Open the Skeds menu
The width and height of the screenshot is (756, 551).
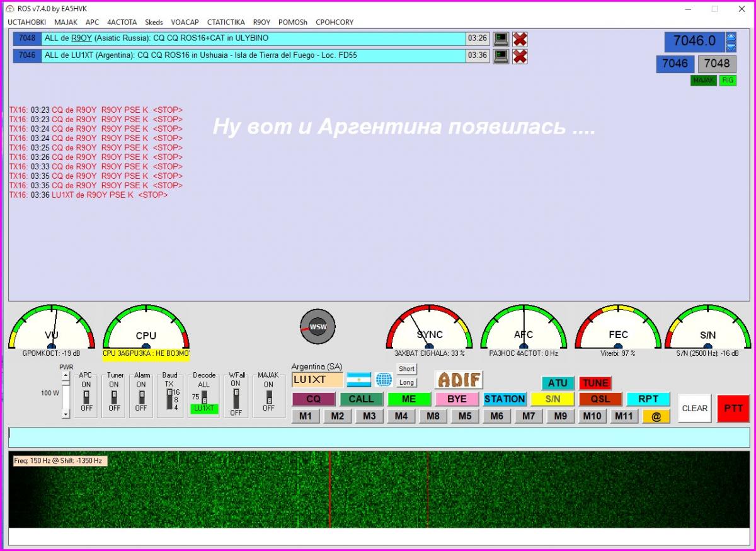click(x=154, y=22)
